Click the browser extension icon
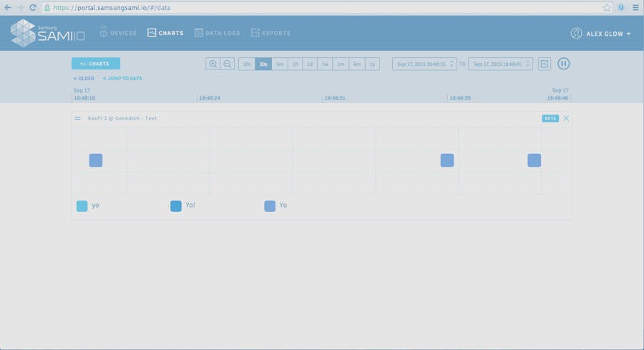Image resolution: width=644 pixels, height=350 pixels. (621, 7)
